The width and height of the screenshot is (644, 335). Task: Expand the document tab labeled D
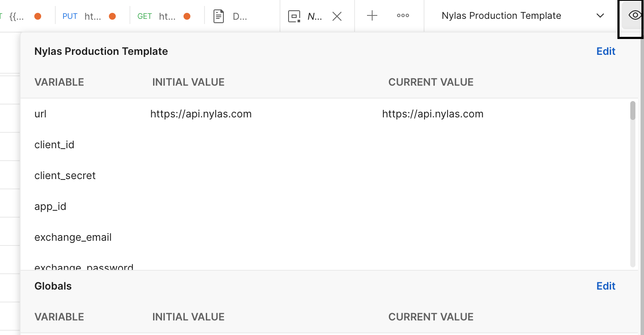point(234,16)
